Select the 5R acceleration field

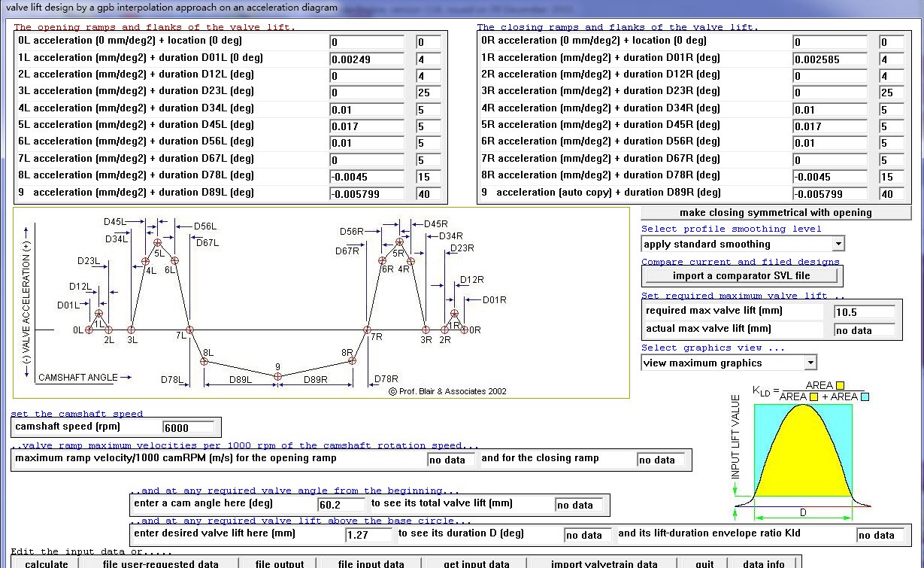pyautogui.click(x=830, y=126)
